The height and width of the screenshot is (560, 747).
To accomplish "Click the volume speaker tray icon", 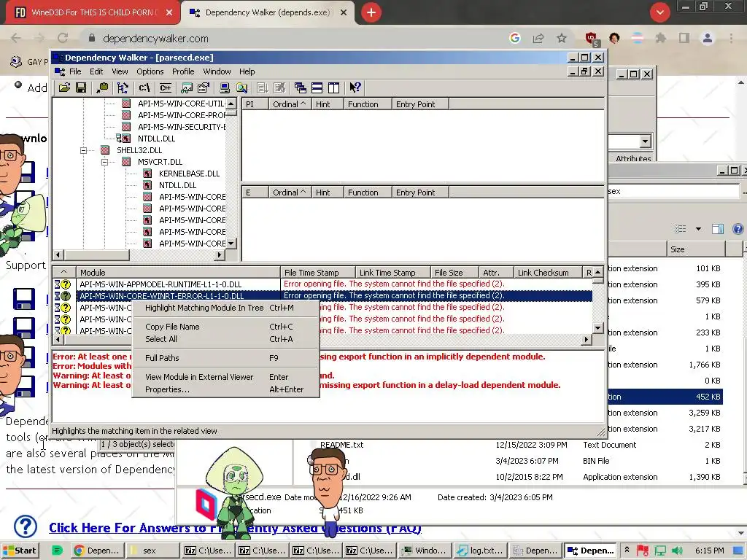I will (677, 551).
